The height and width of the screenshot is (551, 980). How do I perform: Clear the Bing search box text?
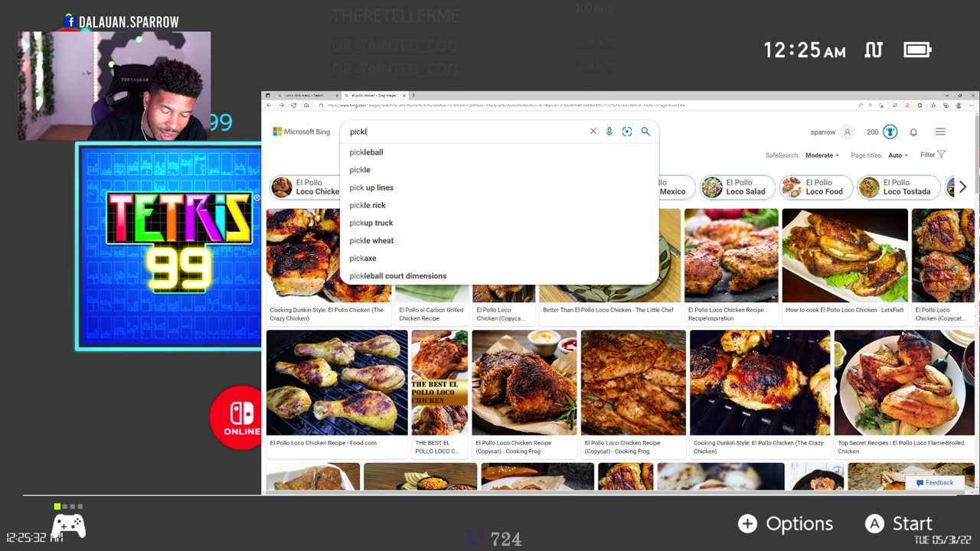[x=593, y=132]
